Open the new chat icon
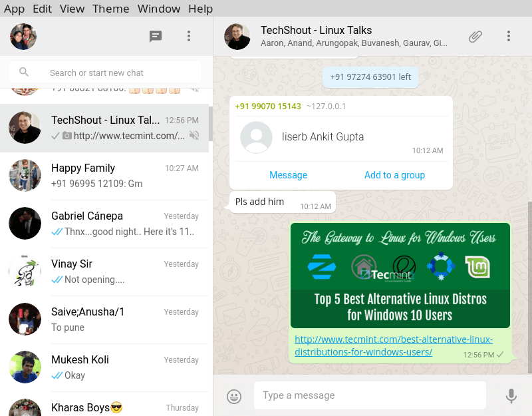The width and height of the screenshot is (532, 416). pyautogui.click(x=156, y=36)
